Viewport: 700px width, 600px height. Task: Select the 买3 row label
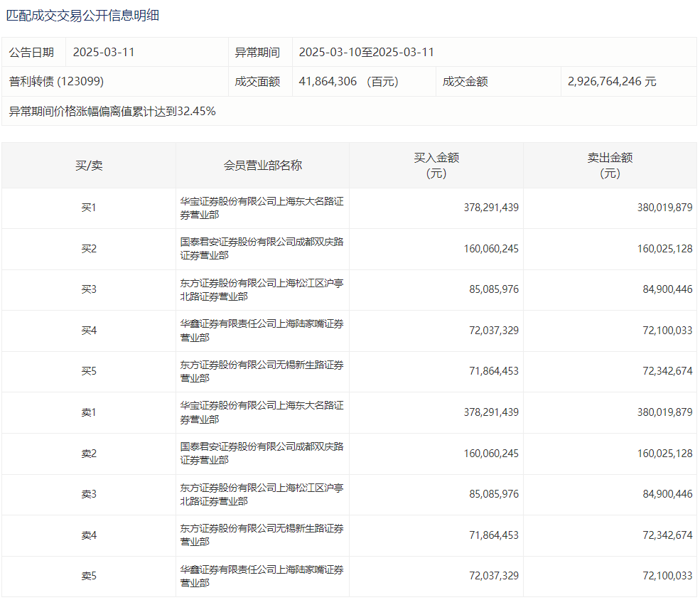89,290
